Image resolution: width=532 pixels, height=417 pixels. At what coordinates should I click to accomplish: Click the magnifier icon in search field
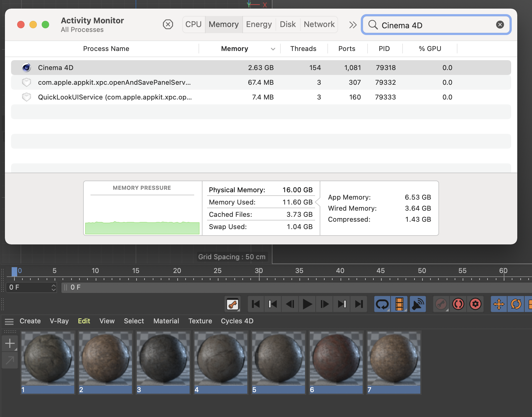[x=373, y=25]
